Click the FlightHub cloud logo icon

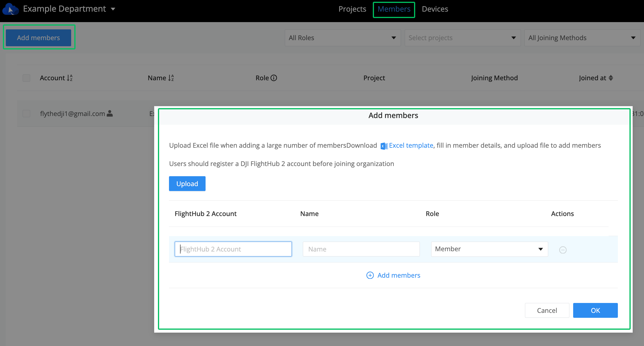[10, 9]
